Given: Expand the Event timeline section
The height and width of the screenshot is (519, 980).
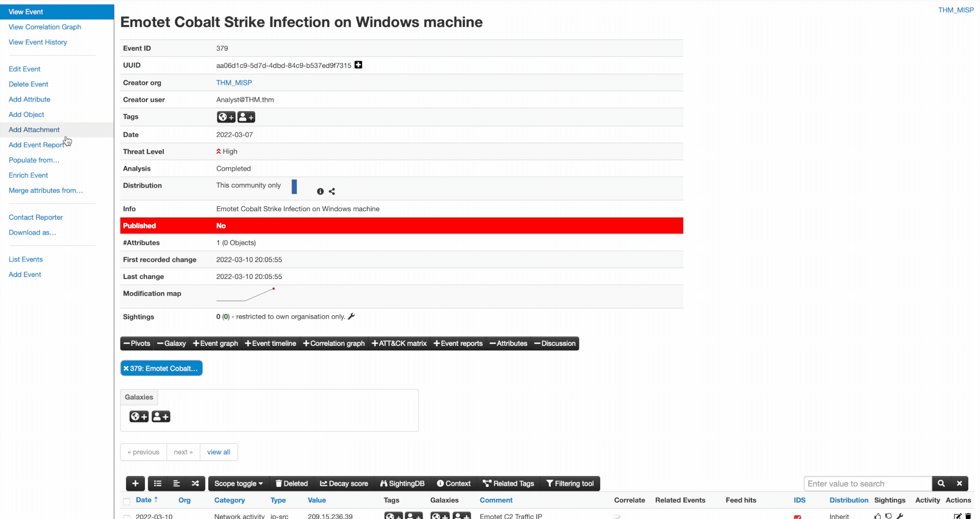Looking at the screenshot, I should tap(271, 343).
